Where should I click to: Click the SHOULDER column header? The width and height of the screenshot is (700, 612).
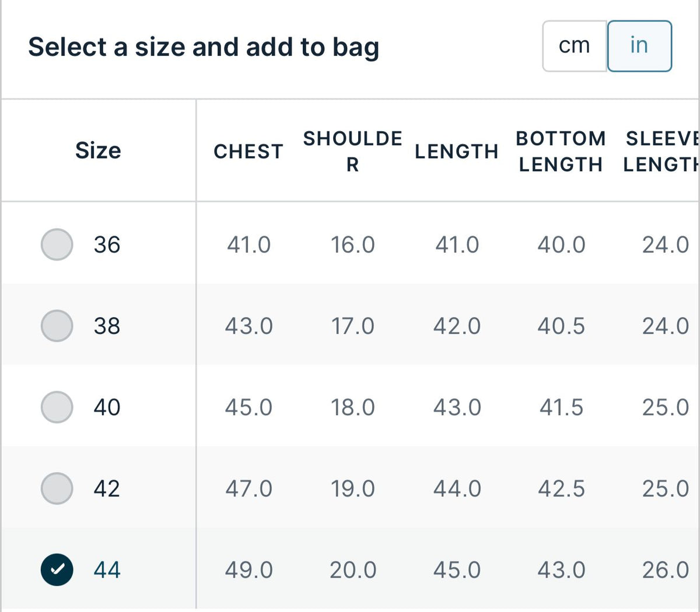pos(352,152)
